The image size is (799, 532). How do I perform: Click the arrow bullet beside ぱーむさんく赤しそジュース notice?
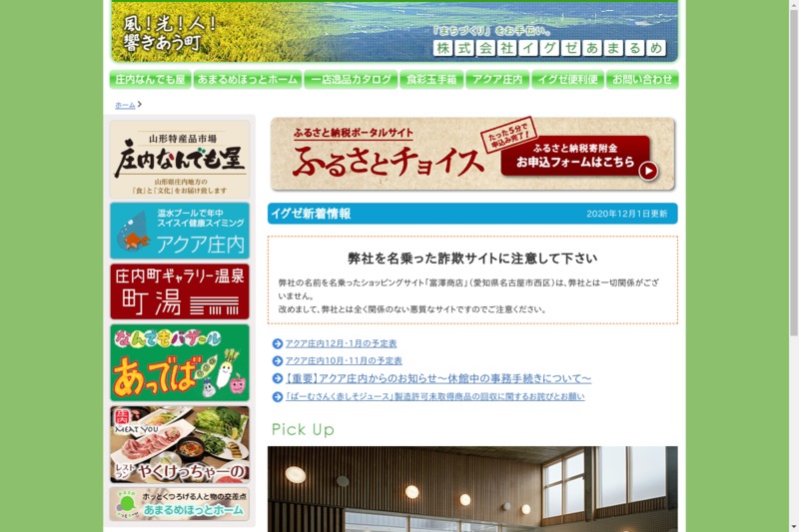pos(278,396)
